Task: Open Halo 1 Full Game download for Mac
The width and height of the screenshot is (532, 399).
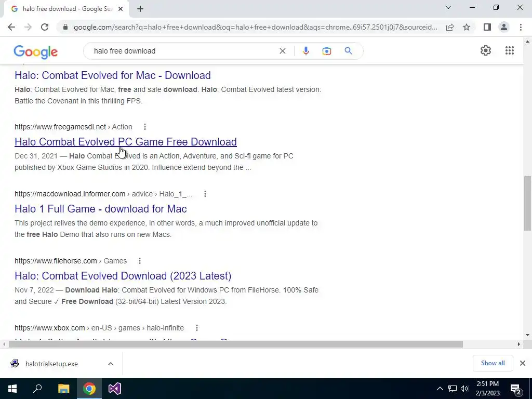Action: [x=101, y=209]
